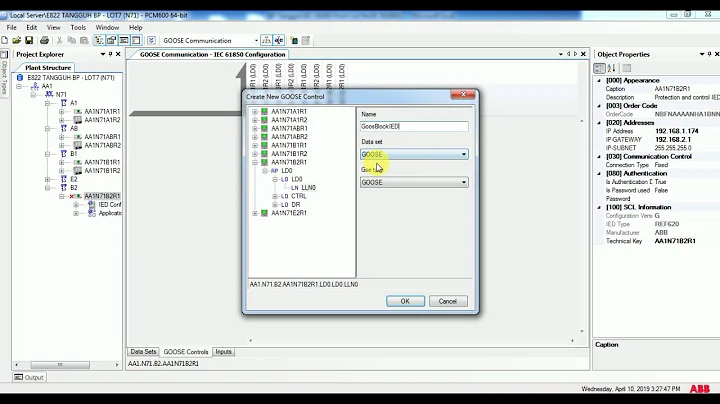Select AA1N71B2R1 in Project Explorer
The image size is (720, 404).
click(x=102, y=196)
